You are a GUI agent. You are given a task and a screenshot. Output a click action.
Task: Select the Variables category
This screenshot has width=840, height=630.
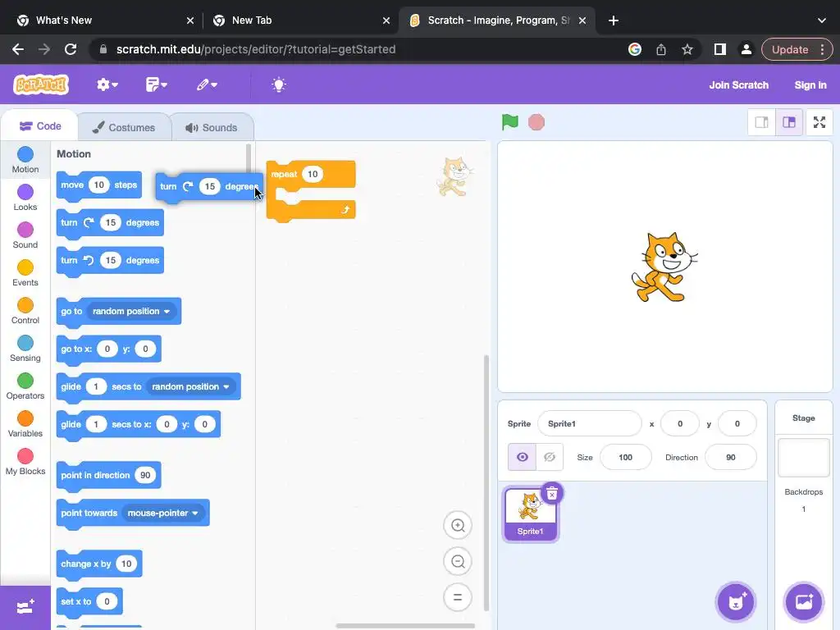click(x=25, y=424)
